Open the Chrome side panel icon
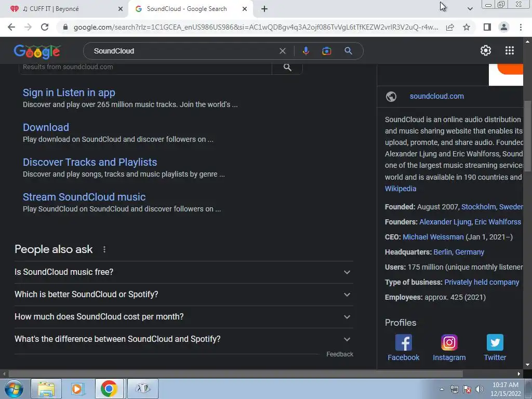Image resolution: width=532 pixels, height=399 pixels. coord(487,27)
